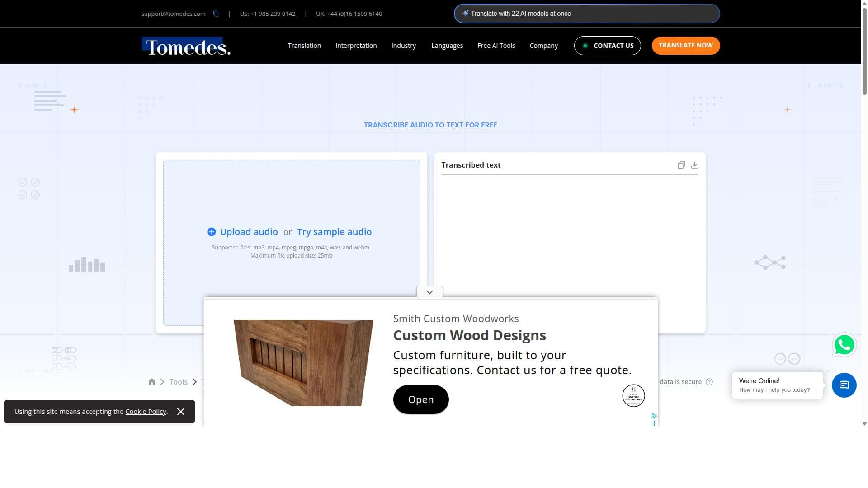The height and width of the screenshot is (488, 868).
Task: Click the support@tomedes.com email link
Action: [173, 14]
